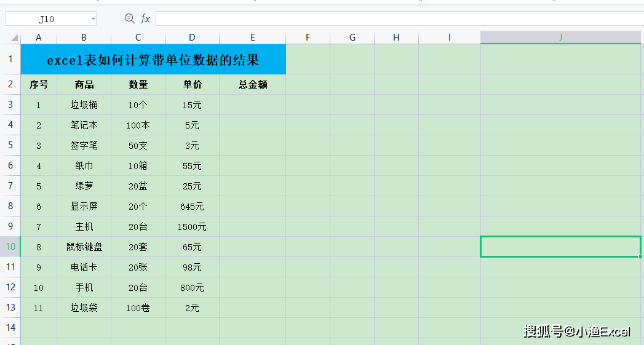Click the 数量 column heading cell
Screen dimensions: 644x345
[138, 84]
